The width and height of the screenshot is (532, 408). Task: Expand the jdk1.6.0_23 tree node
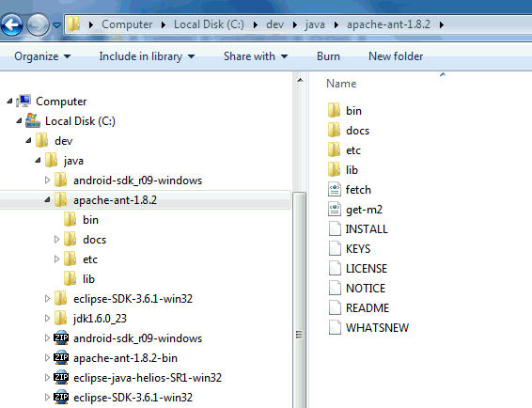[47, 319]
